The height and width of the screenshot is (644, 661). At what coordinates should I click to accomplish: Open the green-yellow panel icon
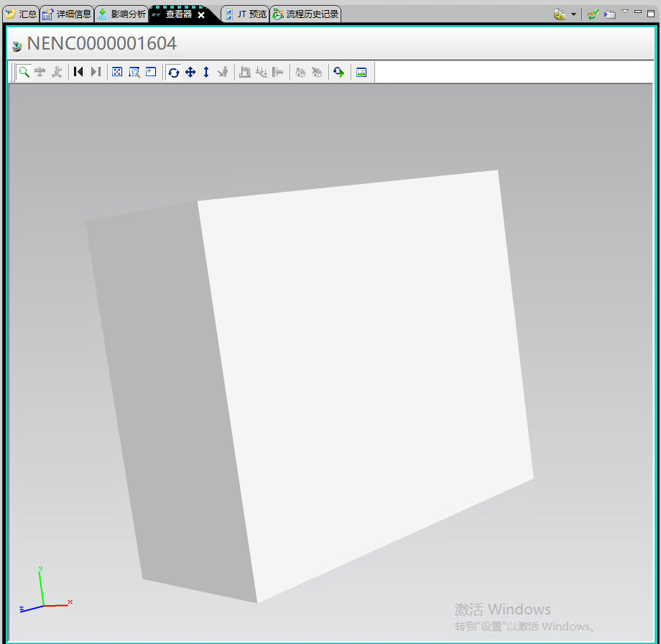pyautogui.click(x=361, y=72)
